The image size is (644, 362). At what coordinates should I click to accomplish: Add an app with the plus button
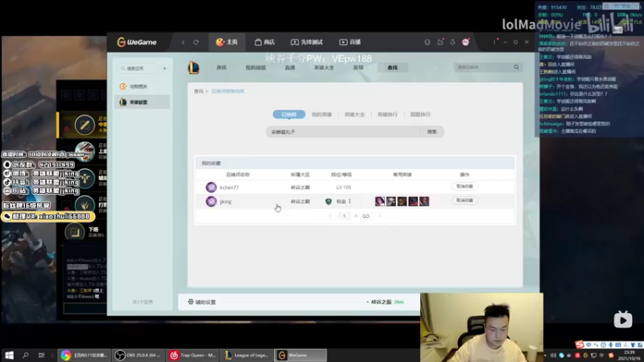pyautogui.click(x=165, y=68)
